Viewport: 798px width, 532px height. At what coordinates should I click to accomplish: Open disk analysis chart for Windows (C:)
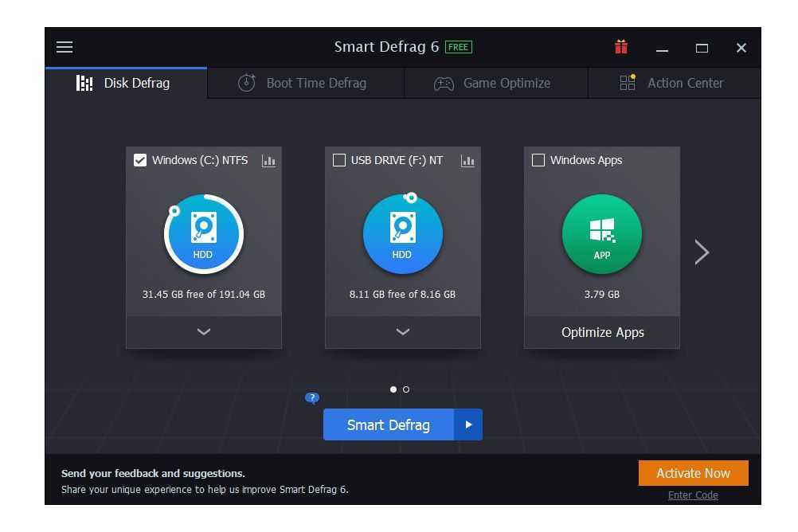click(268, 161)
